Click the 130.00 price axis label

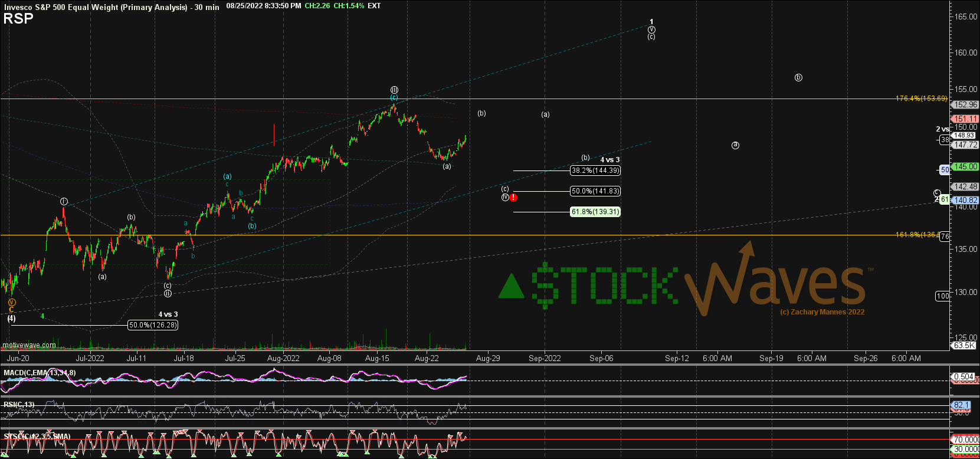(966, 292)
